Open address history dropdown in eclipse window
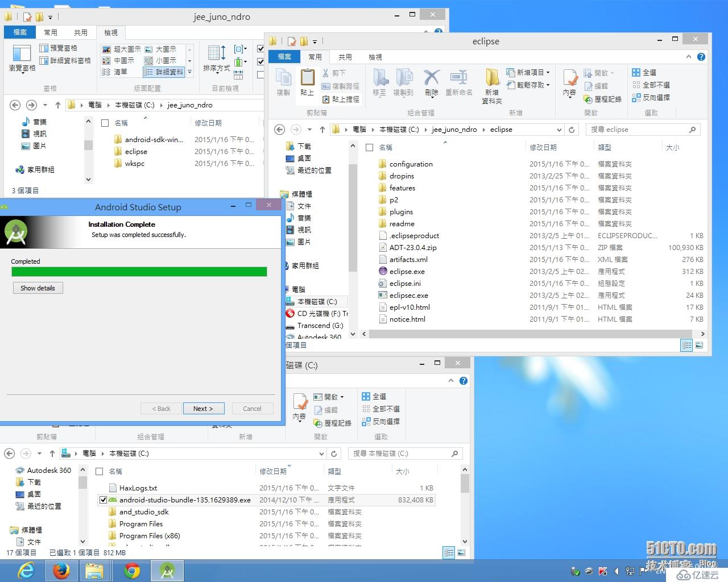 point(559,130)
